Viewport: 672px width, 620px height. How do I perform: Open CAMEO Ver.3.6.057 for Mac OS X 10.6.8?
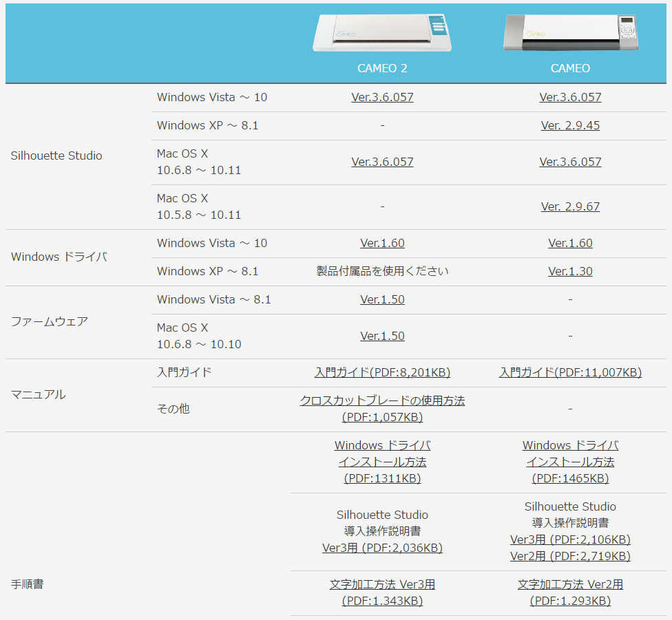(x=570, y=162)
